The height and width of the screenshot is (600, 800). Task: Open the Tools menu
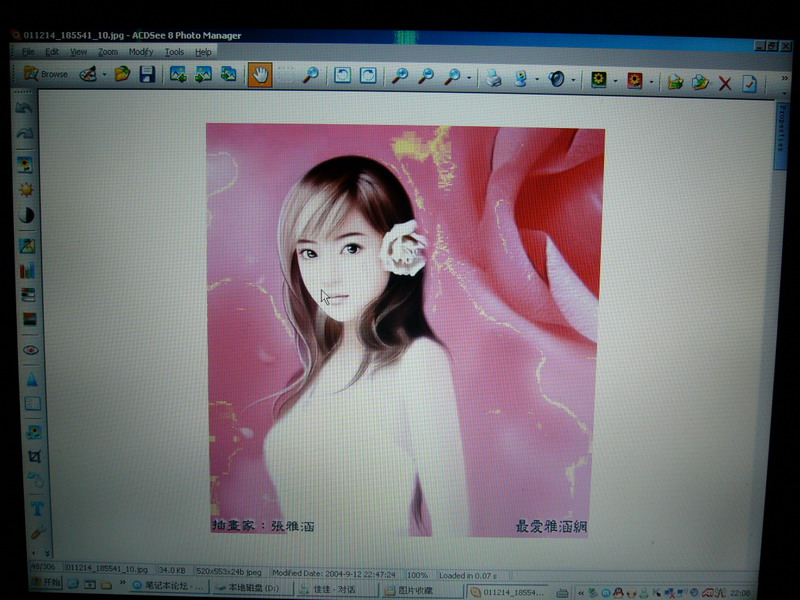tap(174, 51)
